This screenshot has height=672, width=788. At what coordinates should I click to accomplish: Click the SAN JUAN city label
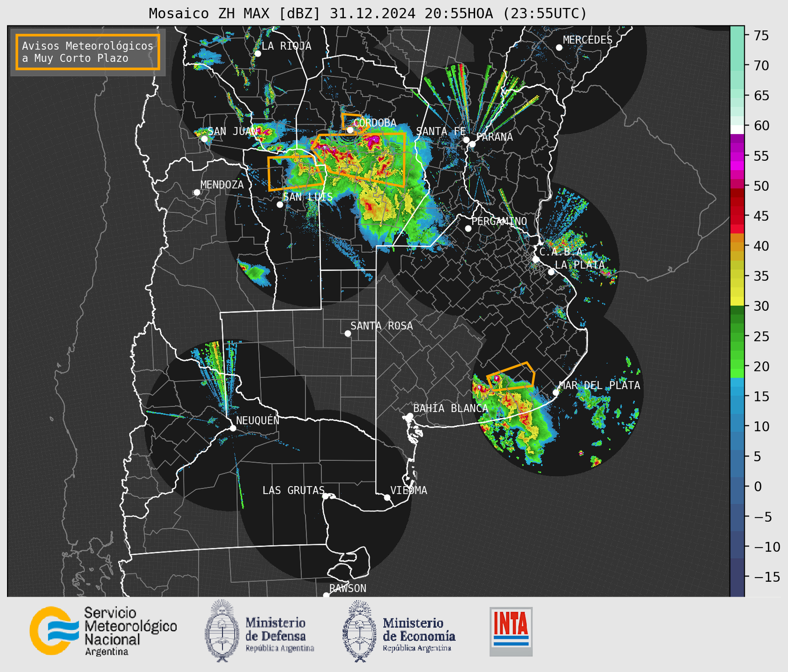(x=233, y=131)
